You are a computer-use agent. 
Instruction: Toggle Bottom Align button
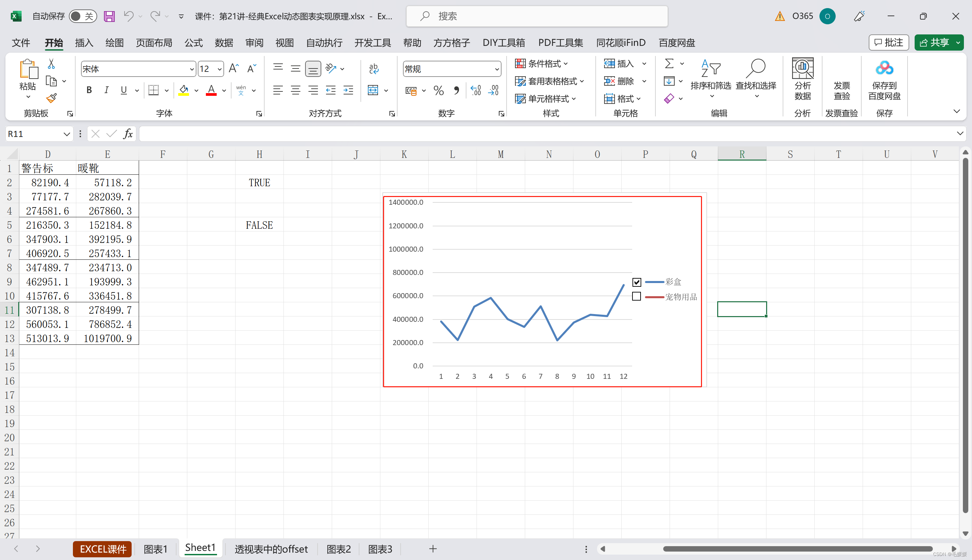click(313, 68)
